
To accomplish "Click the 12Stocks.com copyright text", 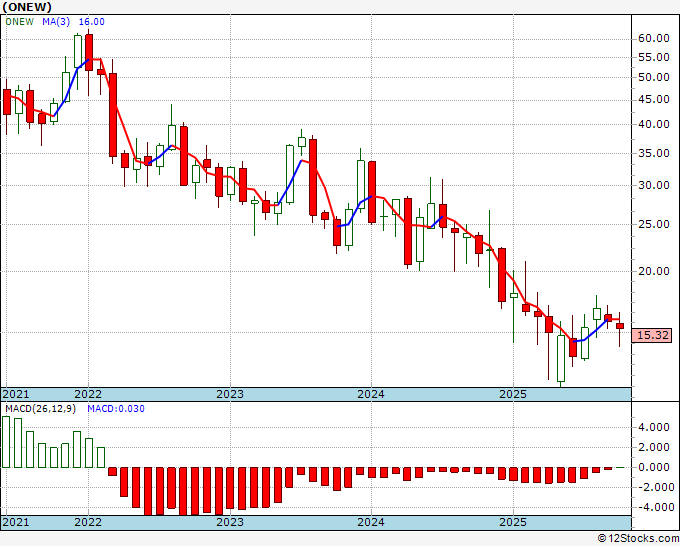I will (638, 539).
